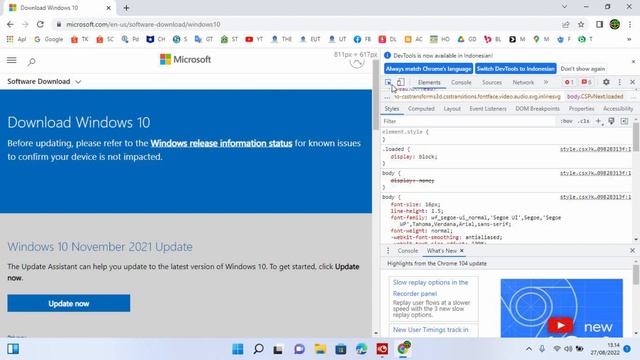Show more bookmarks chevron
This screenshot has height=360, width=640.
629,39
